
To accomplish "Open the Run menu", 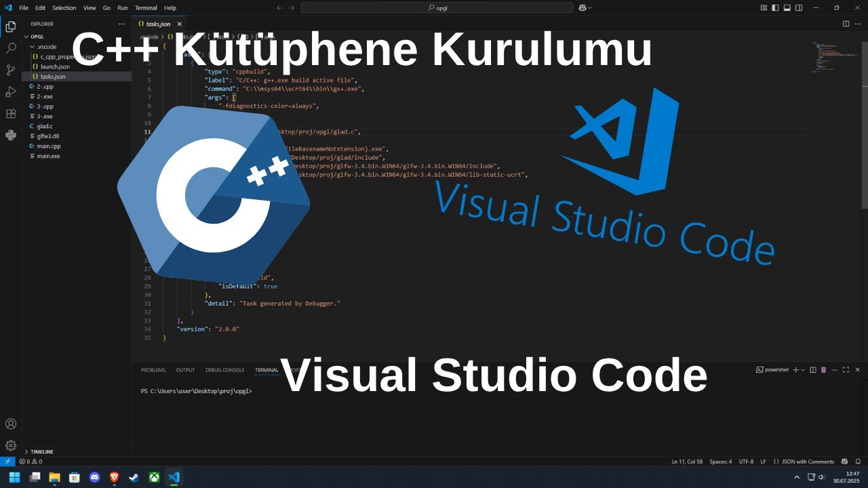I will point(123,7).
